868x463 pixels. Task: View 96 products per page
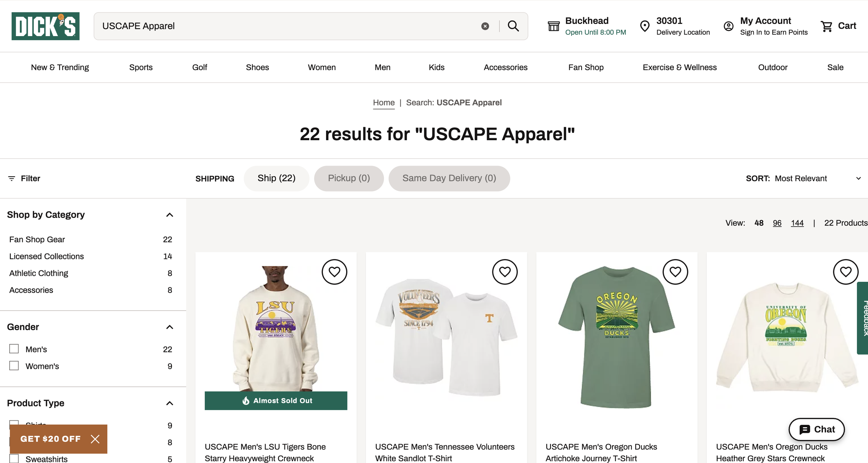coord(777,223)
